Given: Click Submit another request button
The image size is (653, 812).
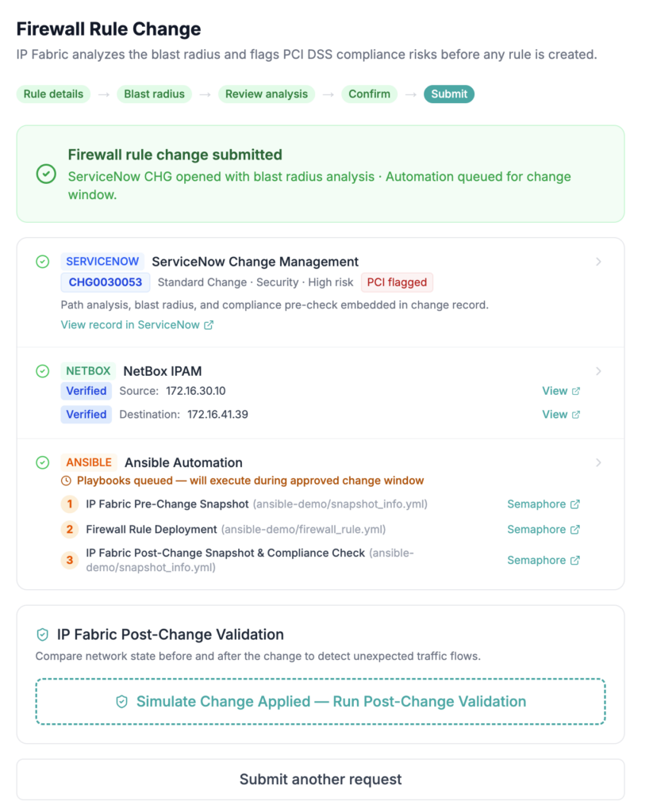Looking at the screenshot, I should point(321,779).
